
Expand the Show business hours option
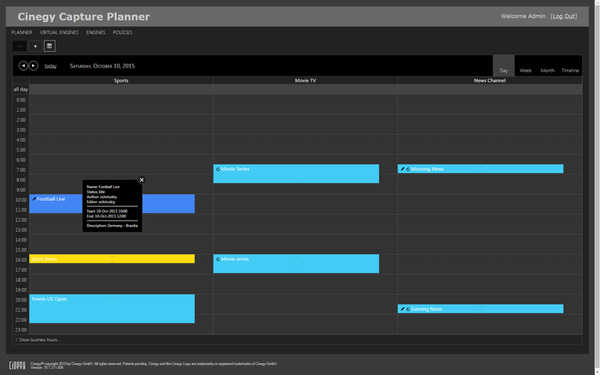pos(38,340)
